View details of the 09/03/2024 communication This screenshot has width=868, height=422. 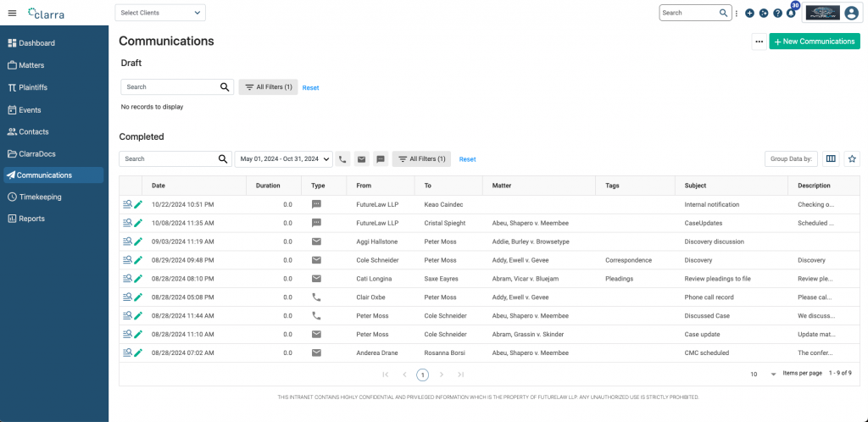point(127,242)
